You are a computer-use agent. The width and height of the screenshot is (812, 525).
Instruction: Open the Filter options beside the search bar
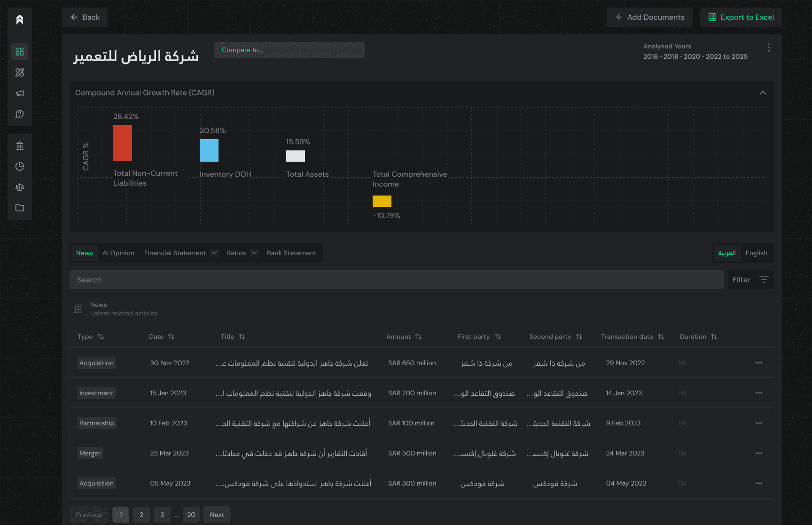click(x=750, y=279)
